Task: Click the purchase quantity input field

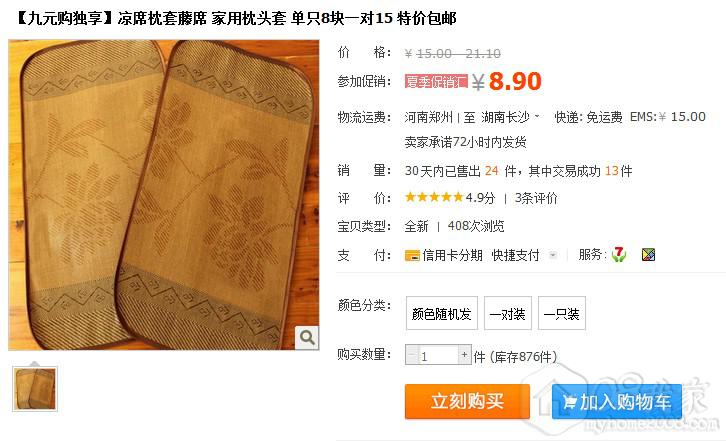Action: (438, 355)
